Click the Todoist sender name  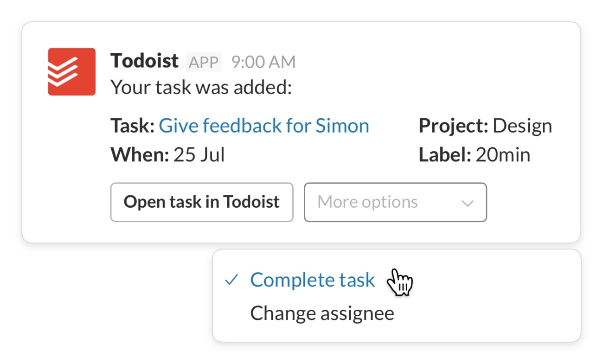pos(144,61)
